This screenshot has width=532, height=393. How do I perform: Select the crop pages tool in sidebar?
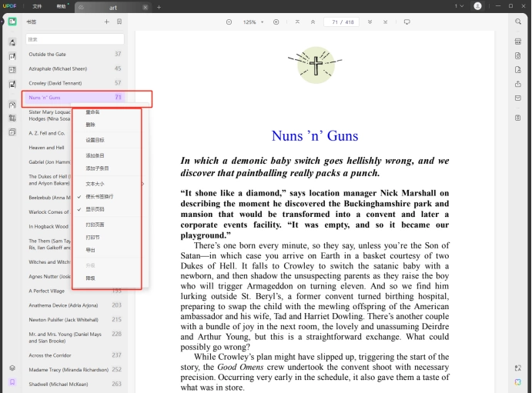click(12, 118)
